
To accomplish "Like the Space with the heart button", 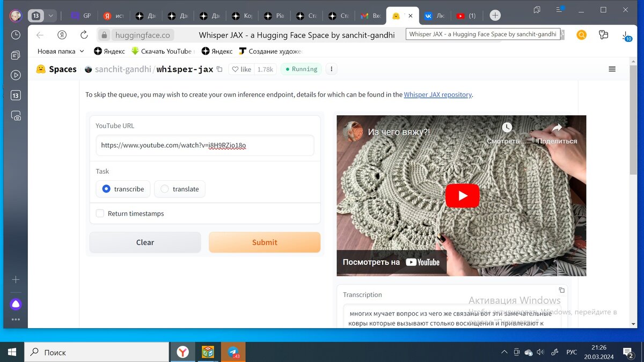I will 240,69.
